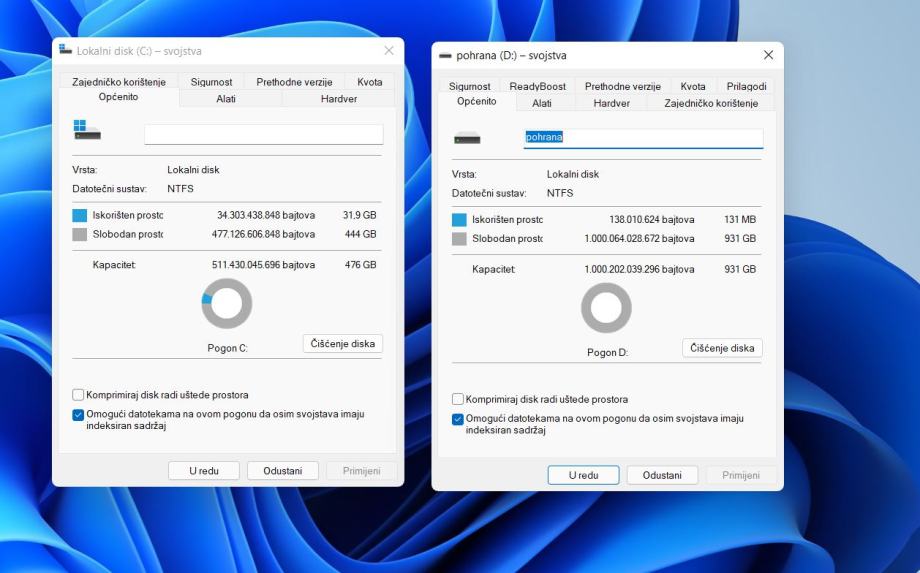Uncheck indexing checkbox in C: properties

coord(78,415)
